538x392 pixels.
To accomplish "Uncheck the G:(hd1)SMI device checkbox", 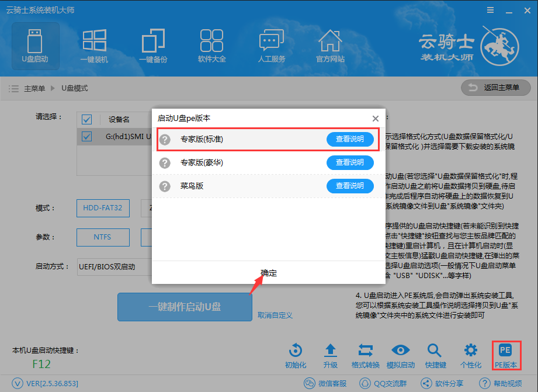I will tap(86, 137).
